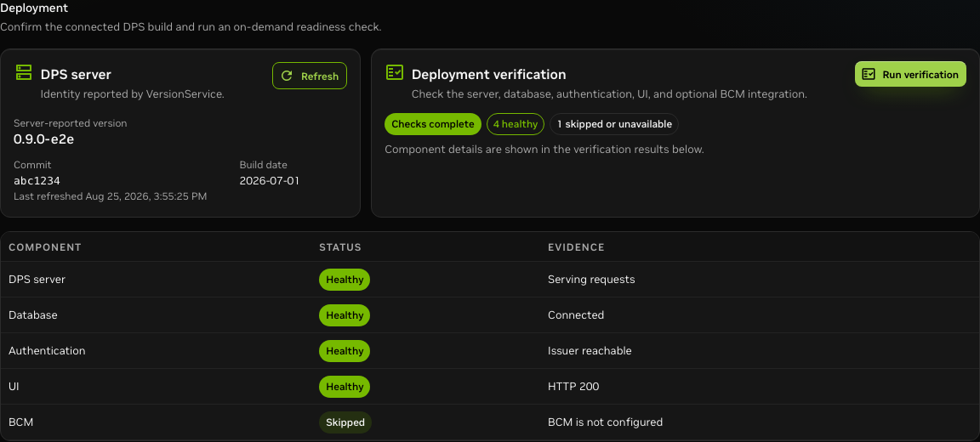Click the Issuer reachable evidence text
This screenshot has height=442, width=980.
(x=590, y=351)
